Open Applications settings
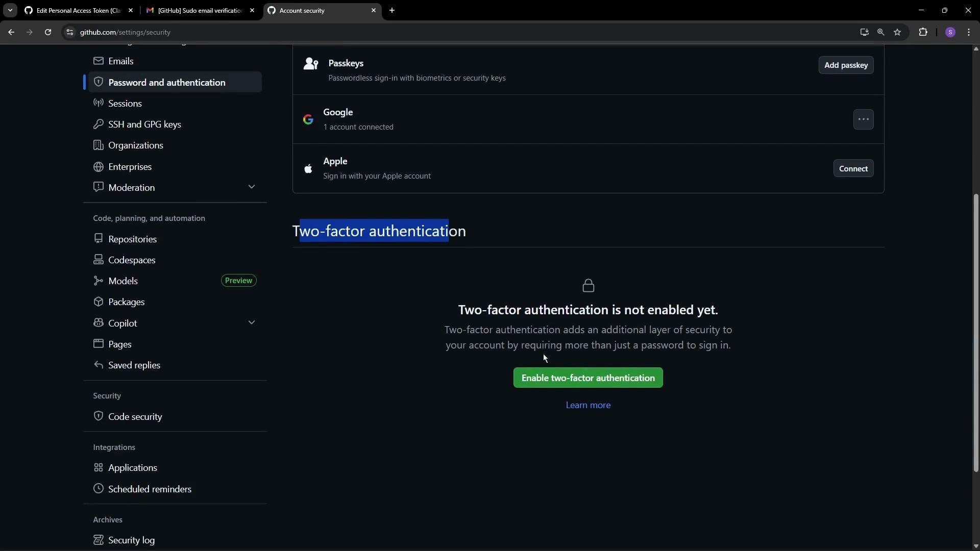The image size is (980, 551). pyautogui.click(x=175, y=468)
